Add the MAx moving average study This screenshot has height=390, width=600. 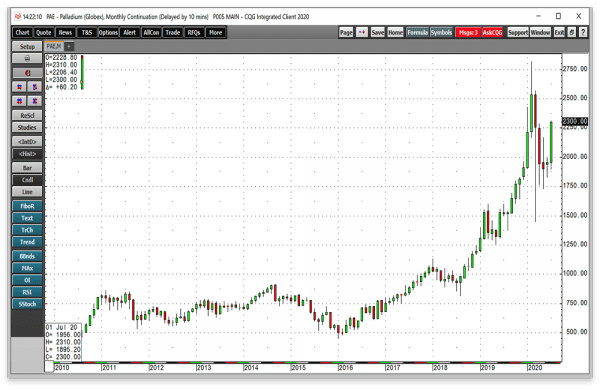tap(27, 268)
